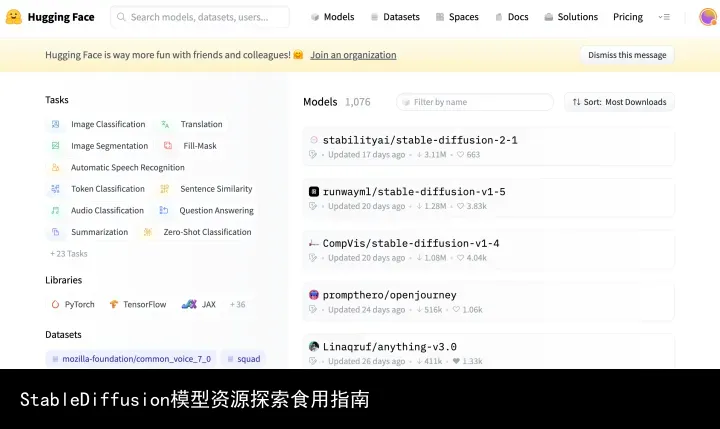Click the Translation task icon
Viewport: 720px width, 429px height.
click(x=165, y=124)
